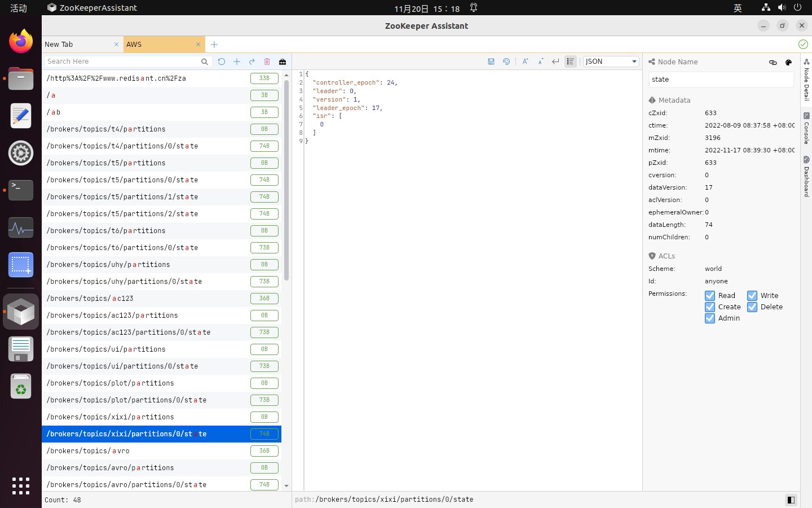Select /brokers/topics/avro node
The width and height of the screenshot is (812, 508).
coord(161,451)
